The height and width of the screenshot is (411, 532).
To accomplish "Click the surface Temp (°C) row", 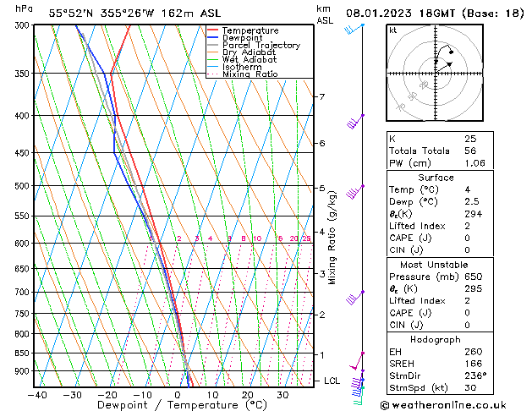I will (440, 189).
